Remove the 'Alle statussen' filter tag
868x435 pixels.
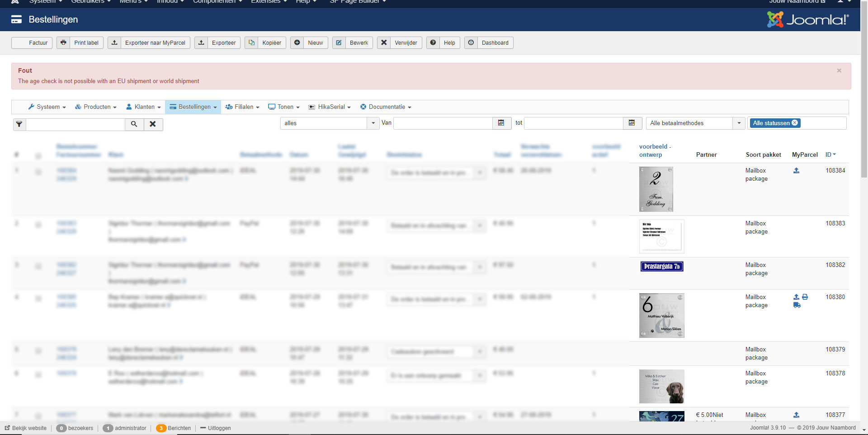[x=795, y=123]
